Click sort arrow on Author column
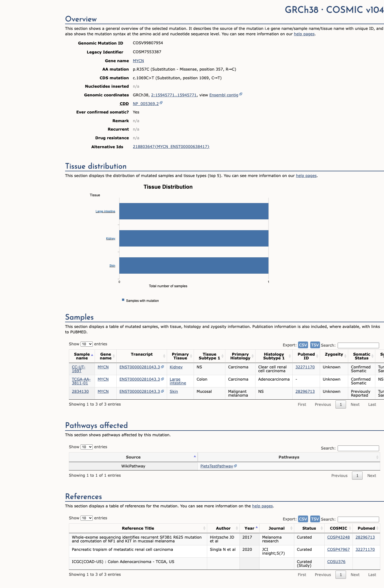Screen dimensions: 384x588 click(237, 528)
